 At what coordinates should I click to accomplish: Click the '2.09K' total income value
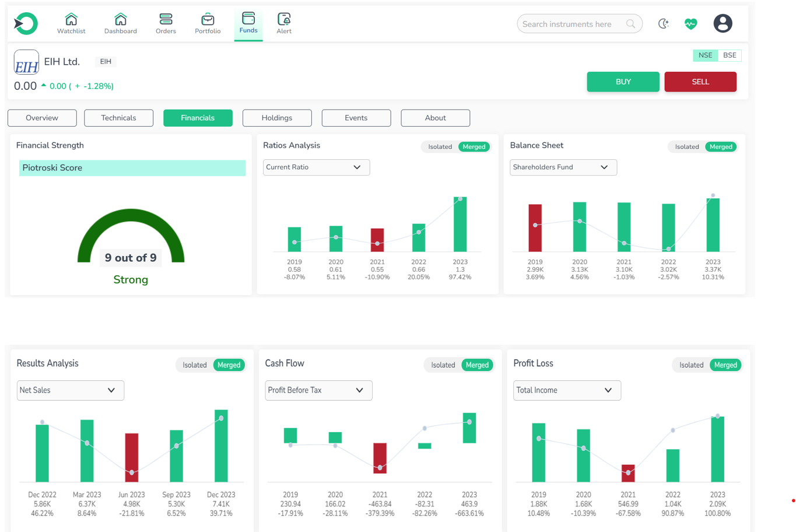[x=718, y=504]
